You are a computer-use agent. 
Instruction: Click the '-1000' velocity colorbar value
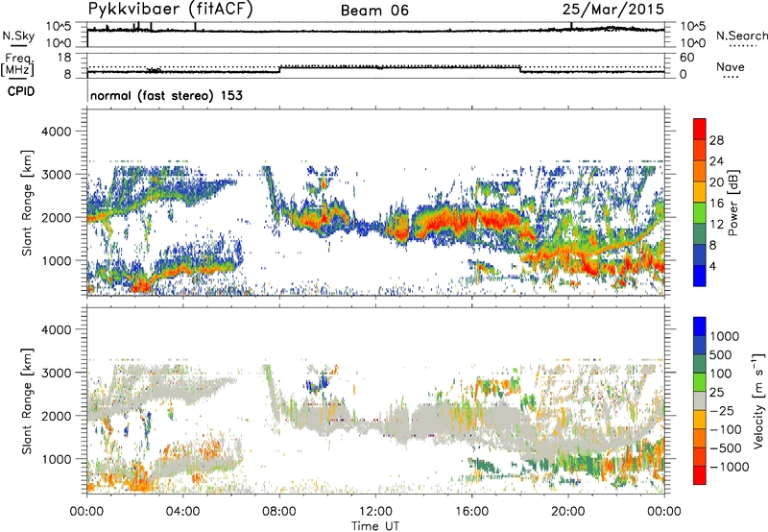coord(730,467)
